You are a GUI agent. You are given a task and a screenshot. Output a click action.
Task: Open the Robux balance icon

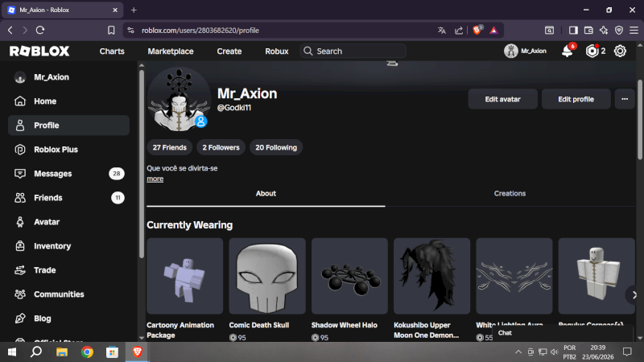click(x=592, y=51)
